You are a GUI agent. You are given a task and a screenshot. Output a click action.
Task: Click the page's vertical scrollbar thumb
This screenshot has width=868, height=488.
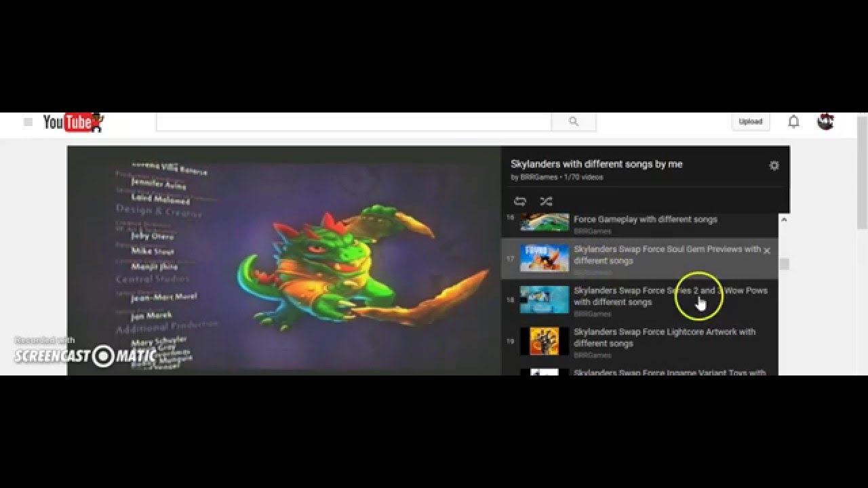(863, 173)
